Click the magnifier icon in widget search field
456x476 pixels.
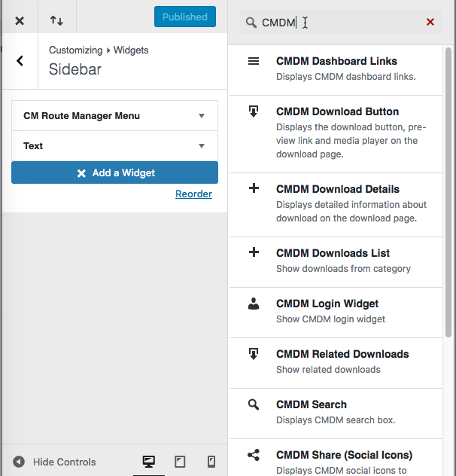251,23
